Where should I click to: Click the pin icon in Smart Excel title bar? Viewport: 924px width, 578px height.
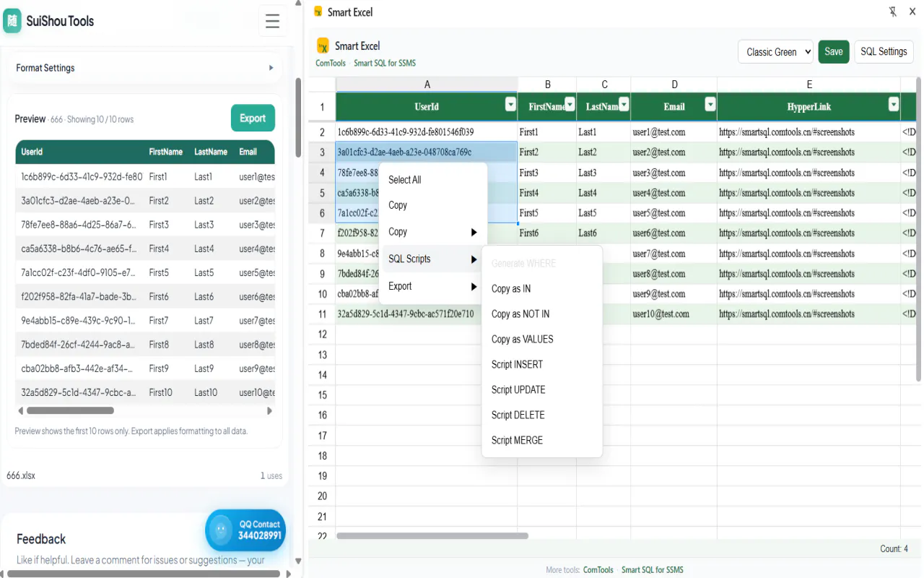click(x=893, y=12)
